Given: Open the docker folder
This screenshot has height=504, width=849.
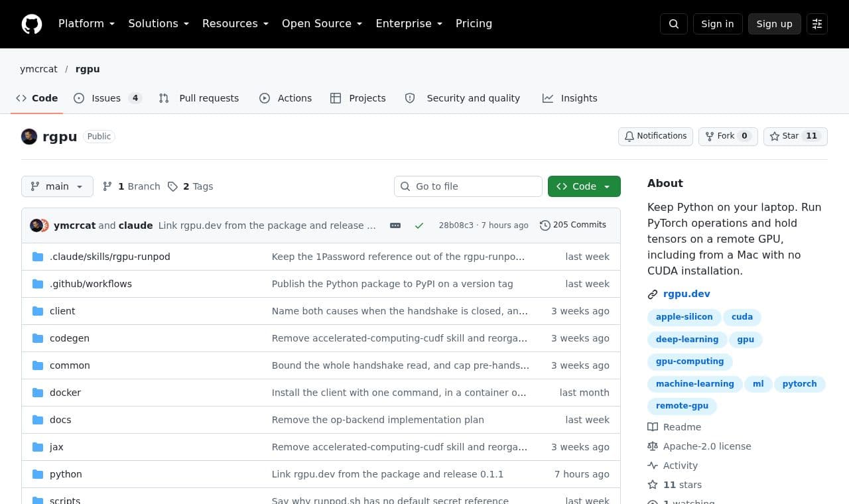Looking at the screenshot, I should pyautogui.click(x=65, y=393).
